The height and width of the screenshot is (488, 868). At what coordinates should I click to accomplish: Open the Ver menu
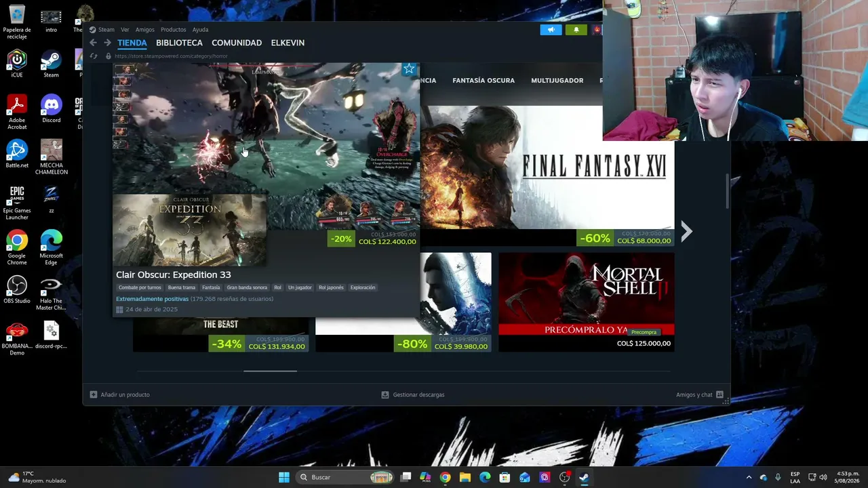tap(125, 30)
